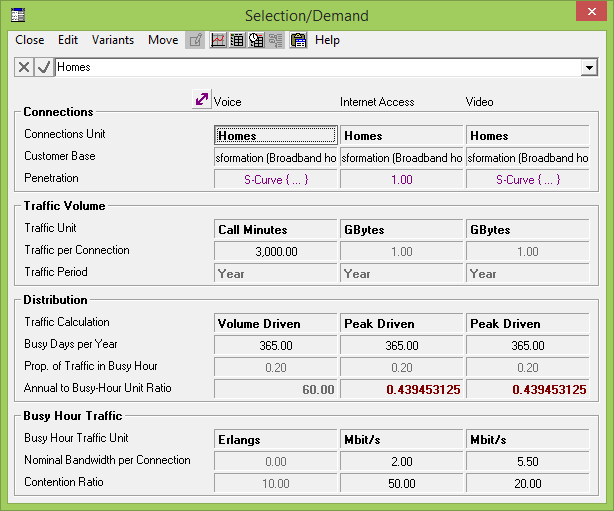Confirm the entry with the checkmark button
614x511 pixels.
tap(44, 67)
